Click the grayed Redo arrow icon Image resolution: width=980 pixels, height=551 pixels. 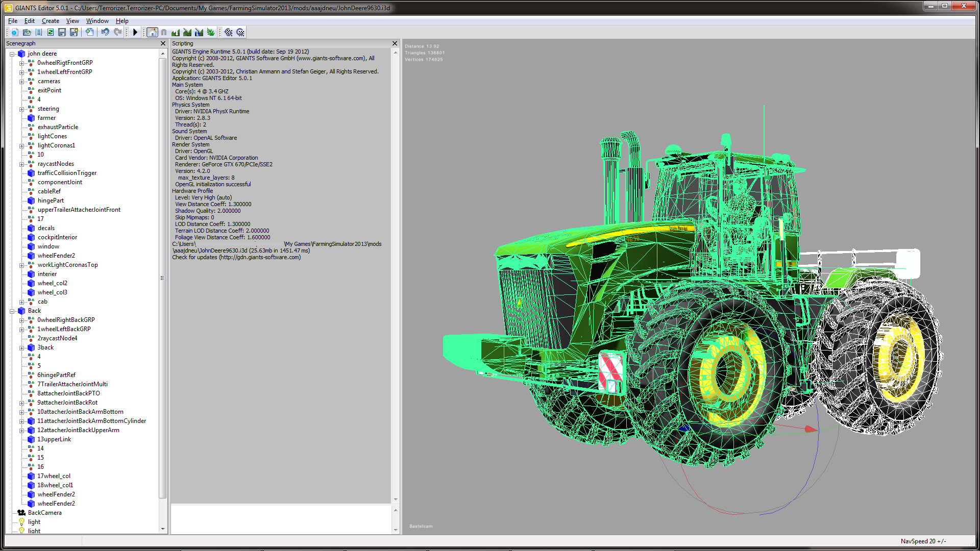(117, 32)
